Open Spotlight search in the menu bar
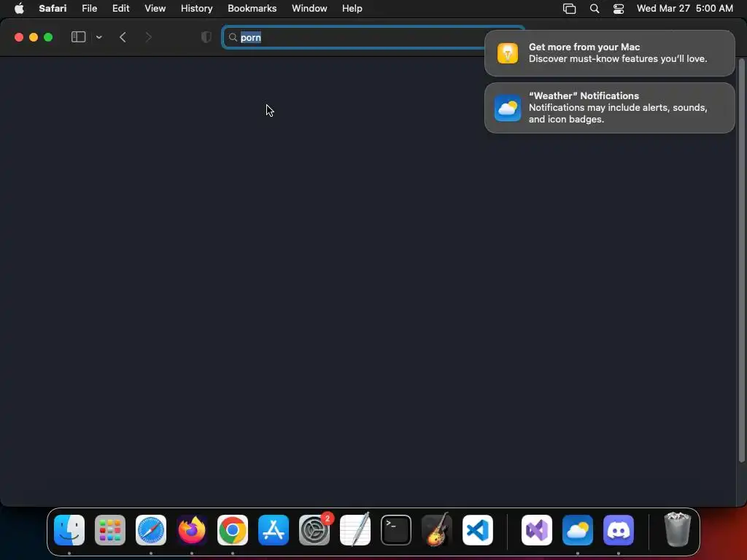 tap(594, 9)
